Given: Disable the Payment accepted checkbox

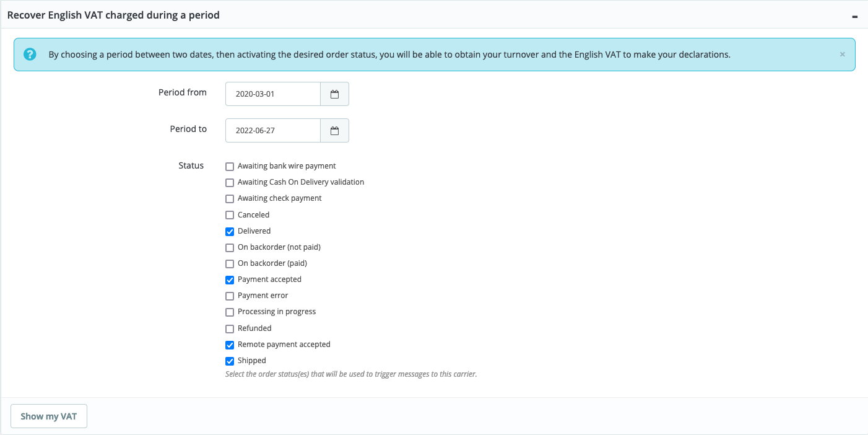Looking at the screenshot, I should [230, 280].
